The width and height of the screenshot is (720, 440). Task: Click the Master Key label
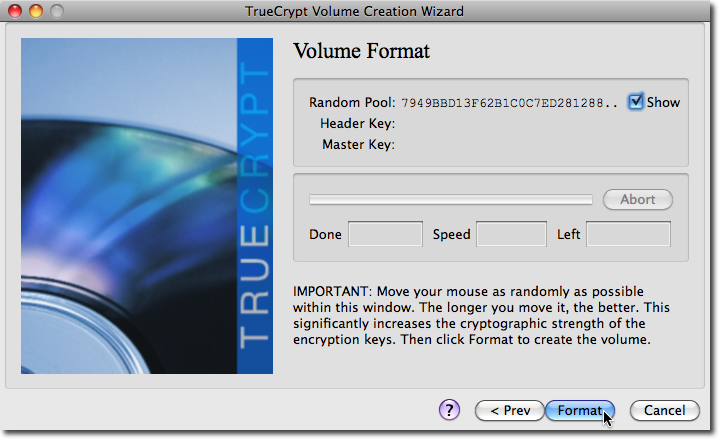[358, 145]
